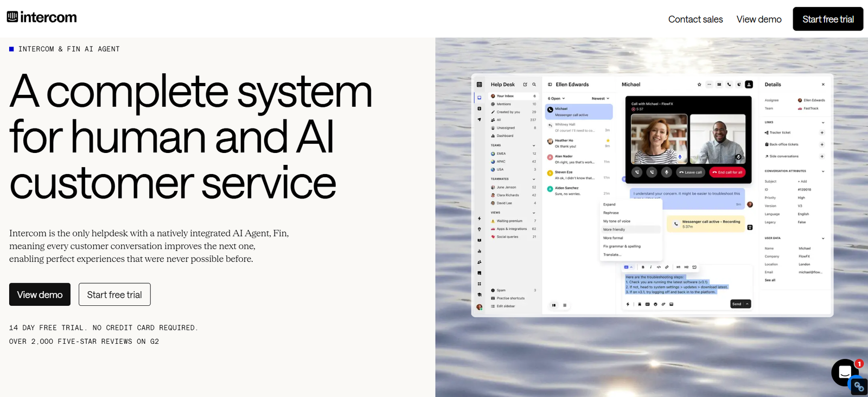The width and height of the screenshot is (868, 397).
Task: Collapse the Teammates section in sidebar
Action: tap(534, 179)
